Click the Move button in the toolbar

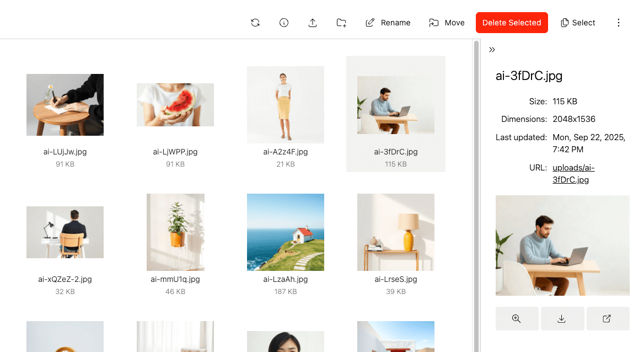tap(447, 23)
